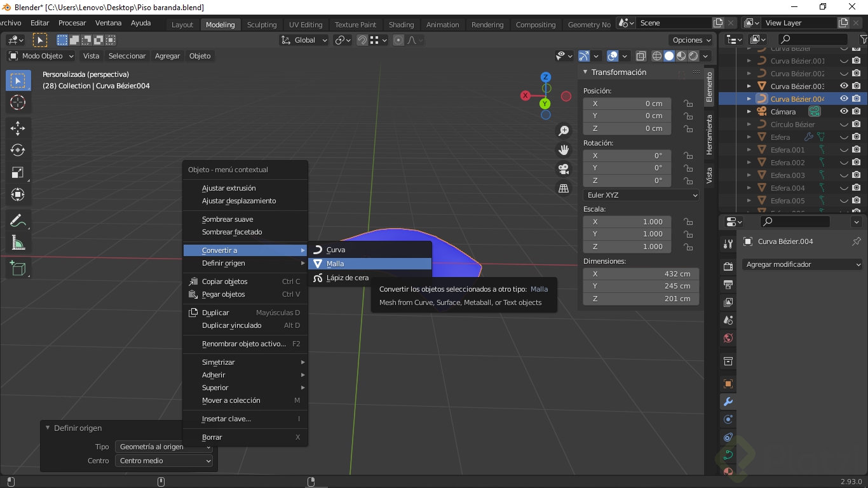868x488 pixels.
Task: Collapse the Transformación panel
Action: tap(585, 72)
